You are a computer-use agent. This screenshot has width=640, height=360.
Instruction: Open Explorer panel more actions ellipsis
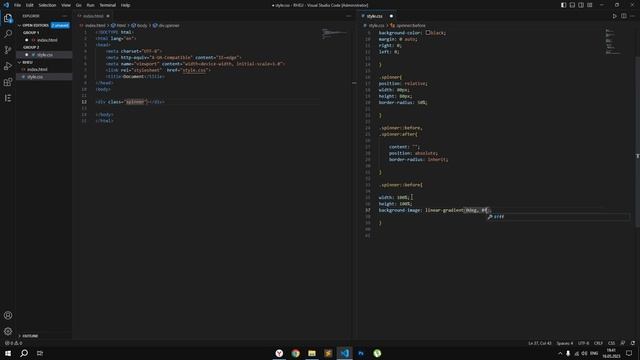[x=64, y=16]
